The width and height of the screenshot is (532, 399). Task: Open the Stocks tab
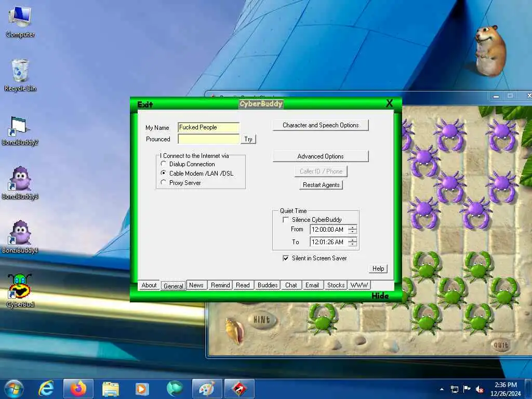336,285
